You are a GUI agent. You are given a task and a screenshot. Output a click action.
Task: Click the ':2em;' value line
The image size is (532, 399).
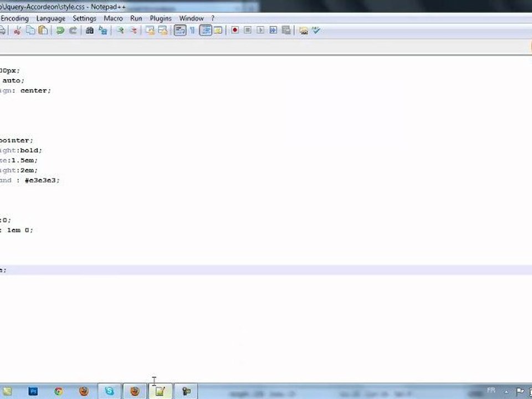pos(27,170)
